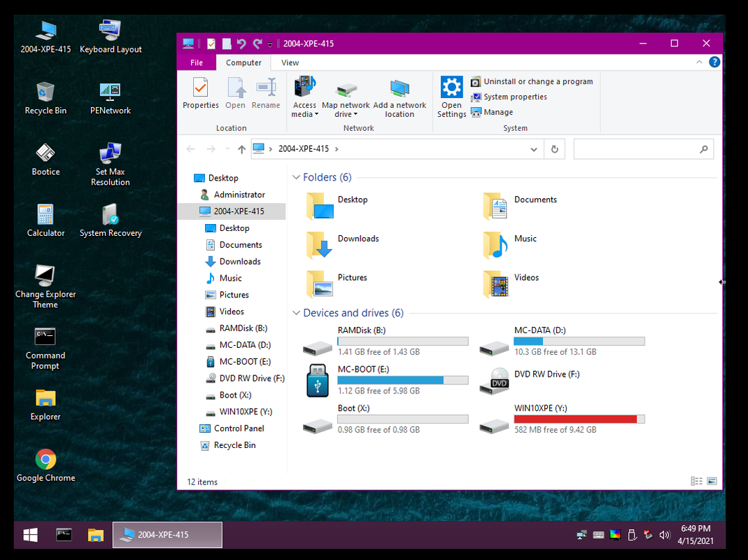The height and width of the screenshot is (560, 748).
Task: Click 2004-XPE-415 taskbar window button
Action: tap(167, 535)
